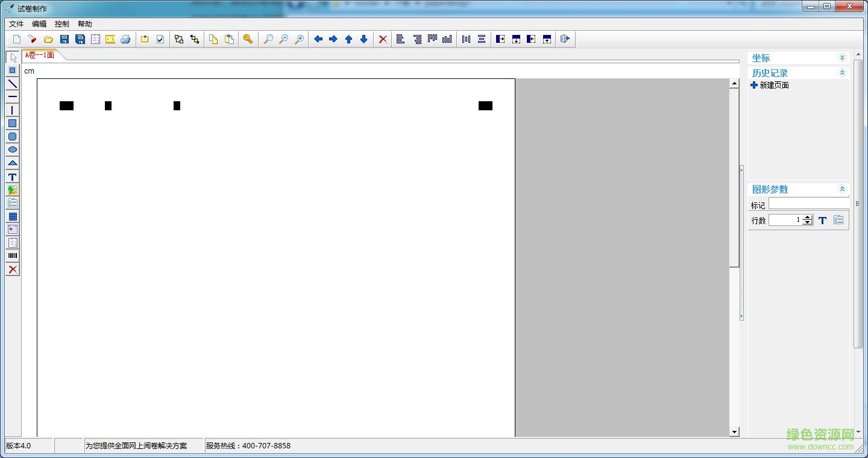Image resolution: width=868 pixels, height=458 pixels.
Task: Select the insert picture tool
Action: click(x=13, y=190)
